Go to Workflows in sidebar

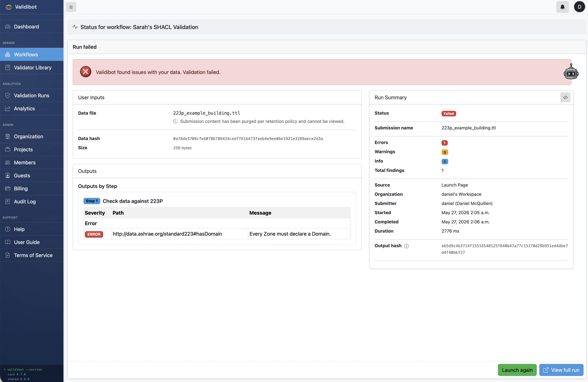coord(32,54)
